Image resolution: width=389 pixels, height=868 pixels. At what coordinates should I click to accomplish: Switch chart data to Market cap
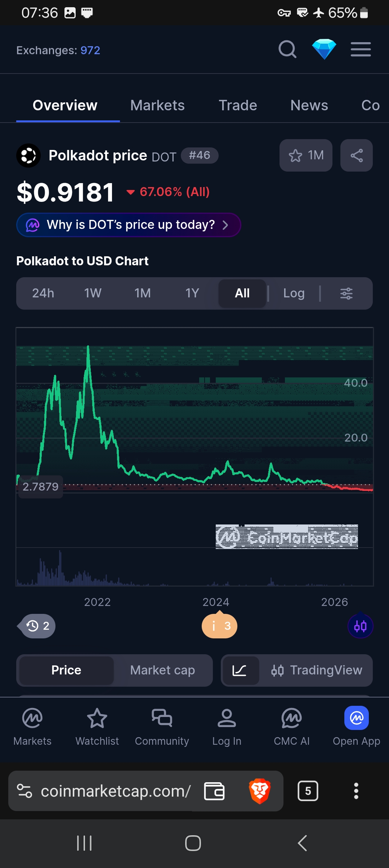click(162, 670)
